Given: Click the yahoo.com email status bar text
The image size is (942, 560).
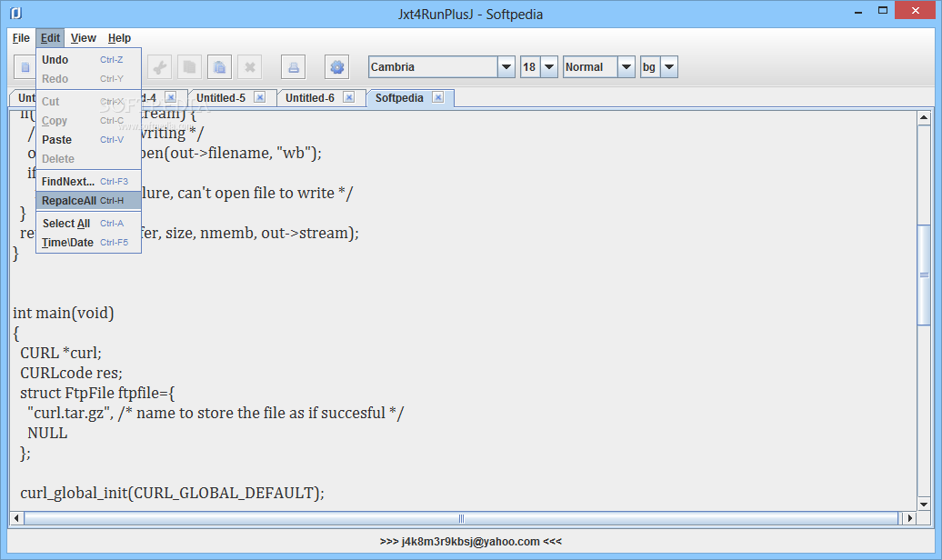Looking at the screenshot, I should 470,542.
